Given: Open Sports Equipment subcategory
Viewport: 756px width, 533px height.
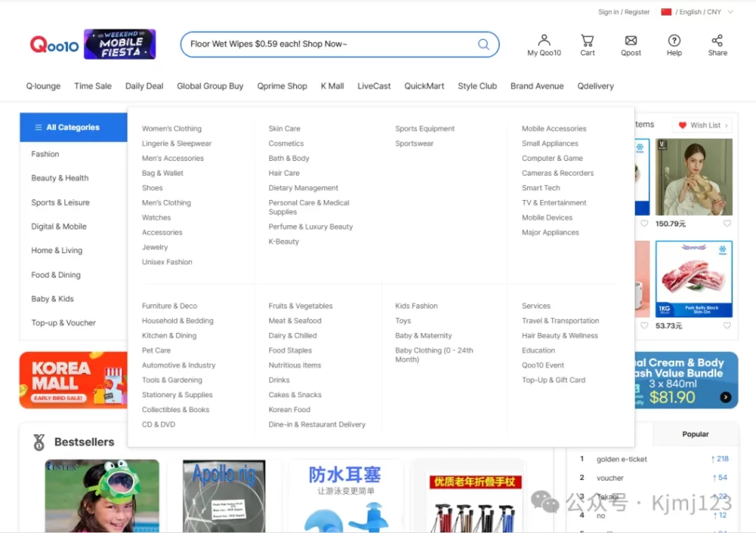Looking at the screenshot, I should click(x=425, y=128).
